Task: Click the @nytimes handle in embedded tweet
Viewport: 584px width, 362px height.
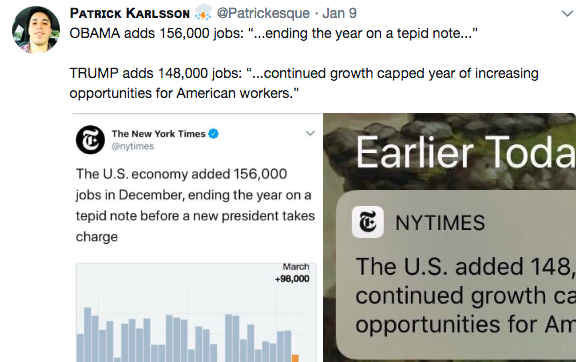Action: [x=133, y=146]
